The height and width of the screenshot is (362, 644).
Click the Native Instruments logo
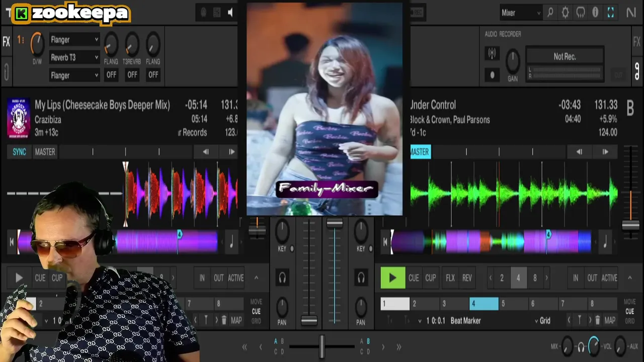(631, 13)
